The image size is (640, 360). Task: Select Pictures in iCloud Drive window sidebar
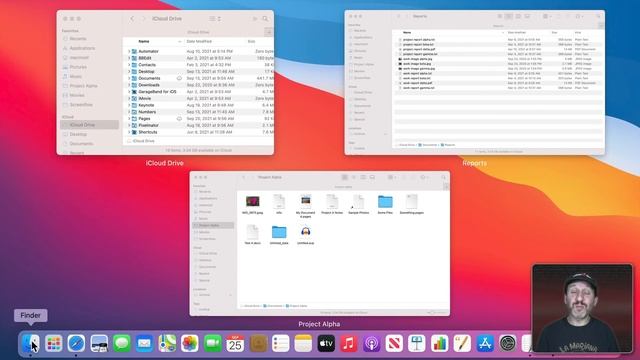pyautogui.click(x=78, y=67)
